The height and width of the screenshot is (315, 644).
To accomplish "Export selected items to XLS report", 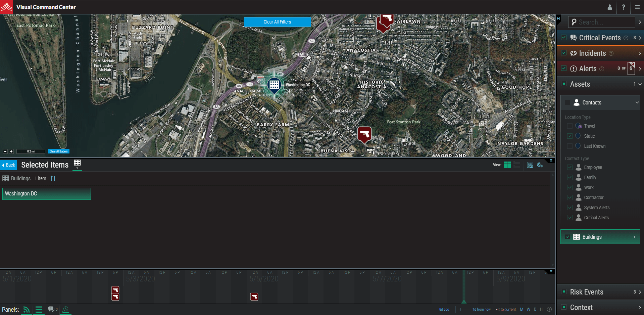I will pyautogui.click(x=530, y=165).
